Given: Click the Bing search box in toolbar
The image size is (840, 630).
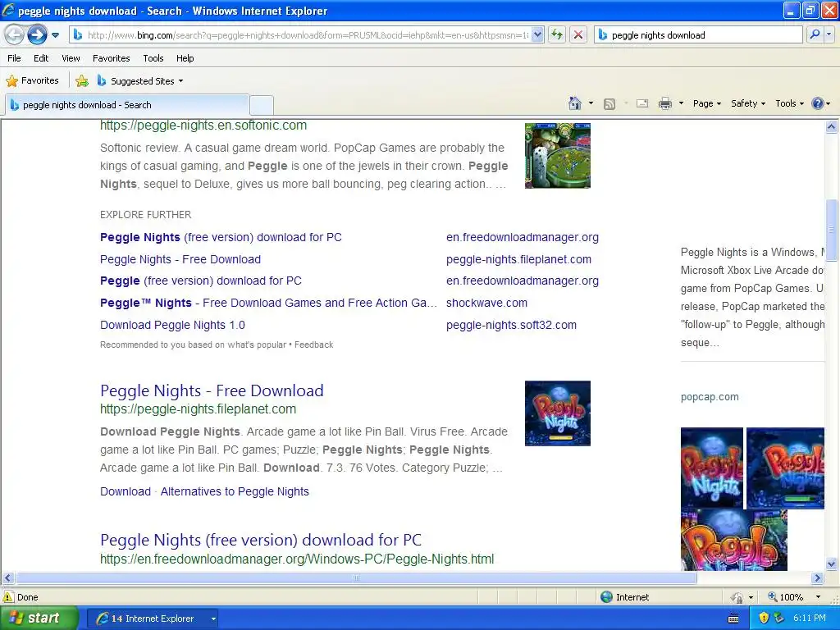Looking at the screenshot, I should point(698,35).
